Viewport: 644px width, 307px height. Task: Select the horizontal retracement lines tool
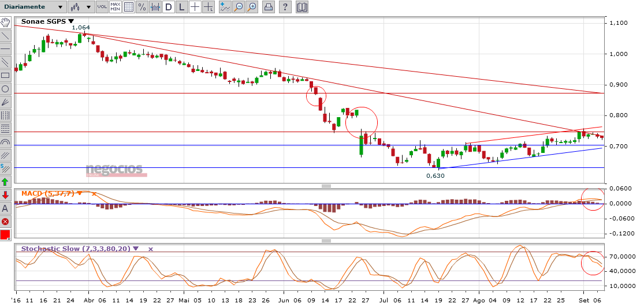tap(5, 129)
